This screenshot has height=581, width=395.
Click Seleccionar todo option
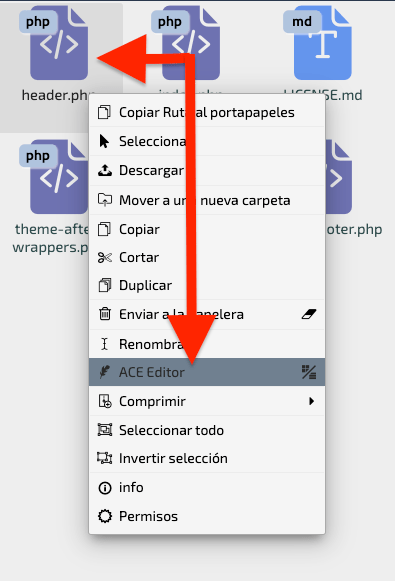pos(207,430)
